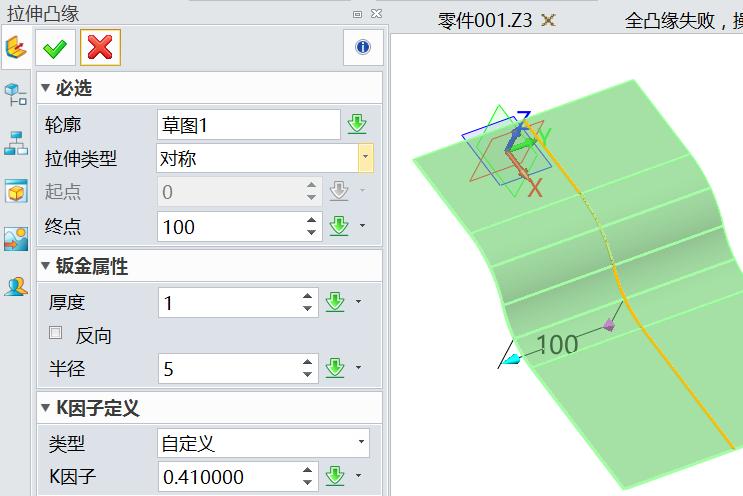
Task: Close the 拉伸凸缘 panel
Action: [x=376, y=14]
